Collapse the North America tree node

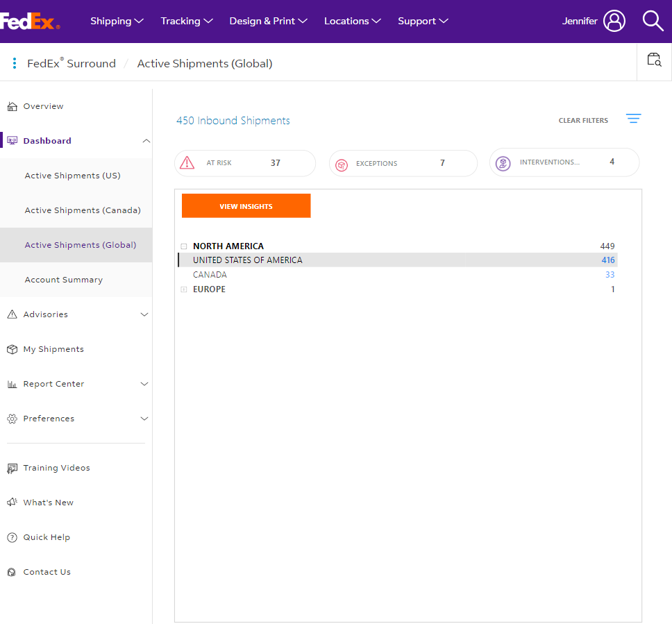coord(184,246)
